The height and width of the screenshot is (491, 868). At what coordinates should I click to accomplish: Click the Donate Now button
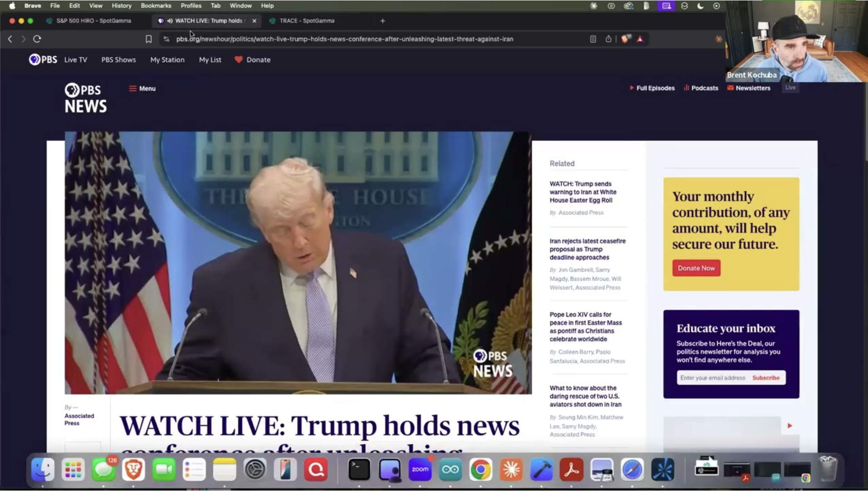coord(696,268)
